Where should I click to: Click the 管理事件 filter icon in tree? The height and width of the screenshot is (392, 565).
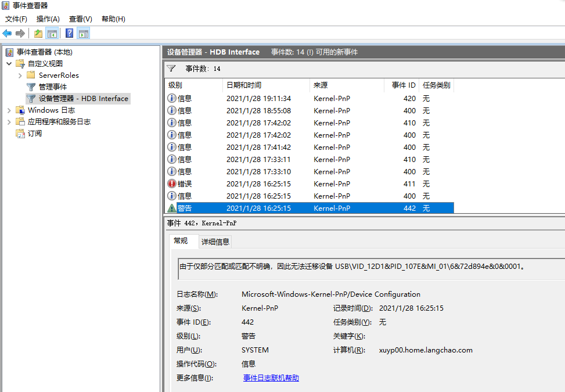[x=31, y=87]
